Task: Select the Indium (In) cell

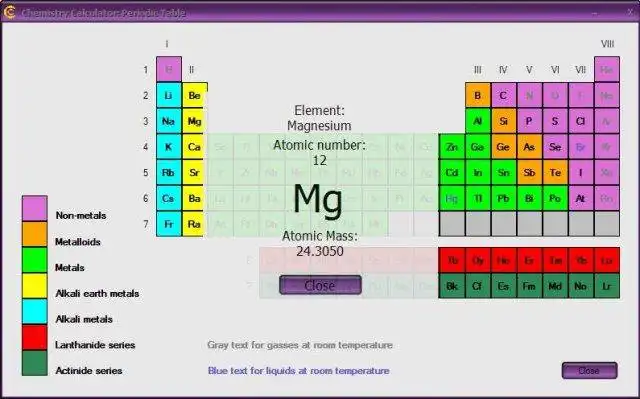Action: tap(478, 173)
